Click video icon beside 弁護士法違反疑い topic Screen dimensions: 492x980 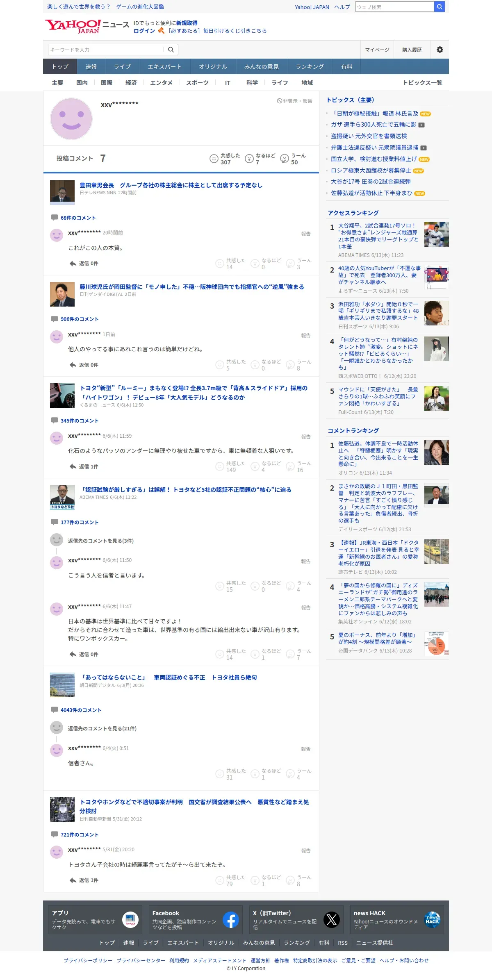click(424, 148)
